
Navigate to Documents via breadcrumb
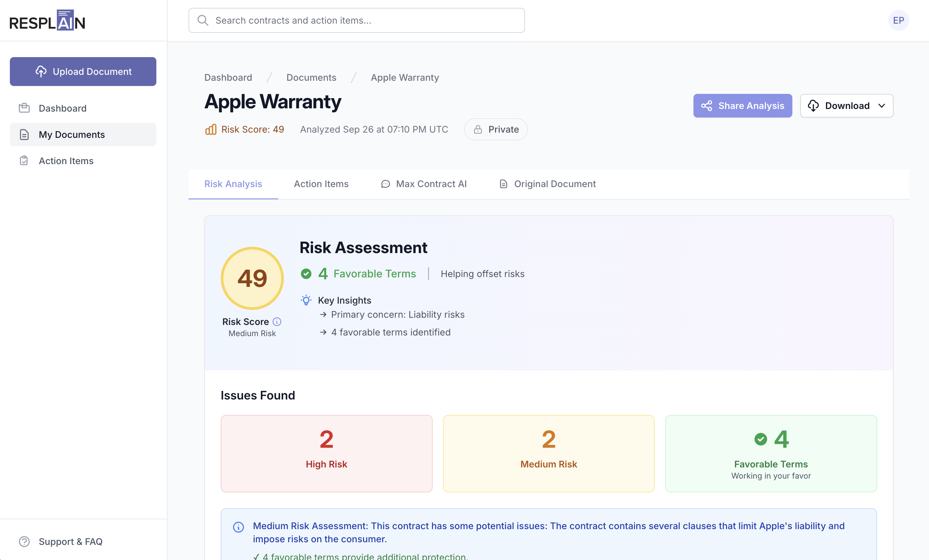pos(311,77)
